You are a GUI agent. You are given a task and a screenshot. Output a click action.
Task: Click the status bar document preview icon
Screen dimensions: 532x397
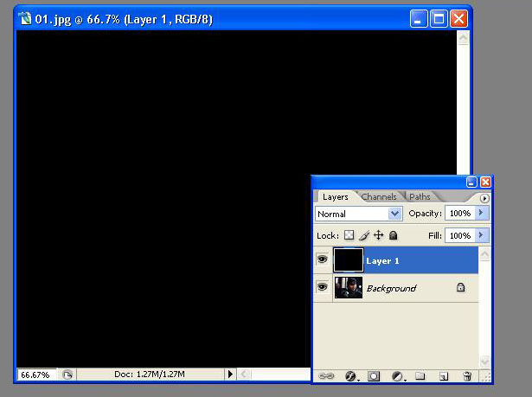(67, 375)
